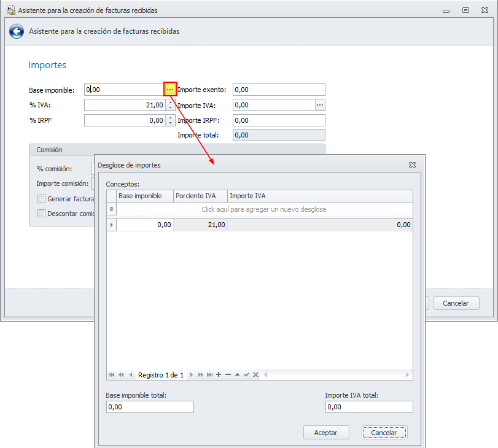Go to previous record in navigator

131,374
